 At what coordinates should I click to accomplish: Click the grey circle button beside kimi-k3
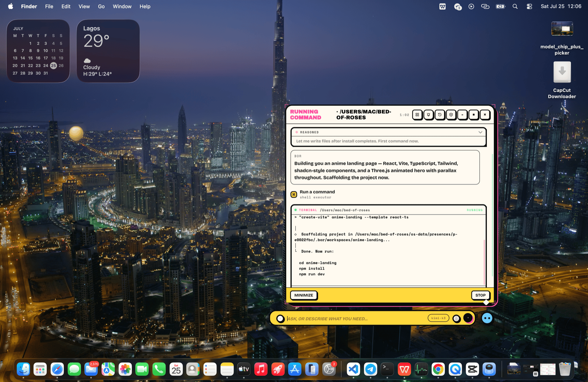(456, 318)
